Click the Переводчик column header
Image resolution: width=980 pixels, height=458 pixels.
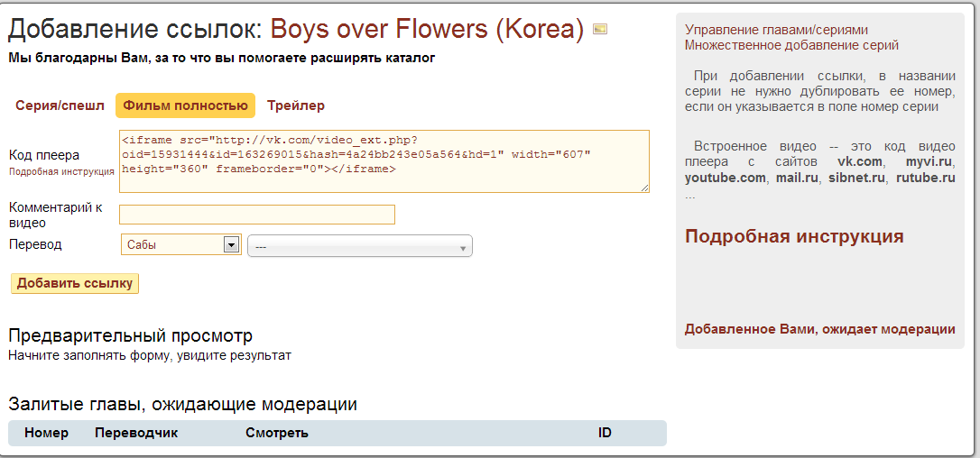[x=136, y=433]
